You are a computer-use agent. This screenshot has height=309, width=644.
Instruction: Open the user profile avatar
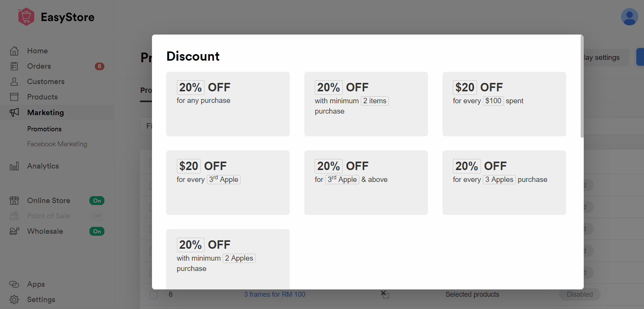[629, 17]
